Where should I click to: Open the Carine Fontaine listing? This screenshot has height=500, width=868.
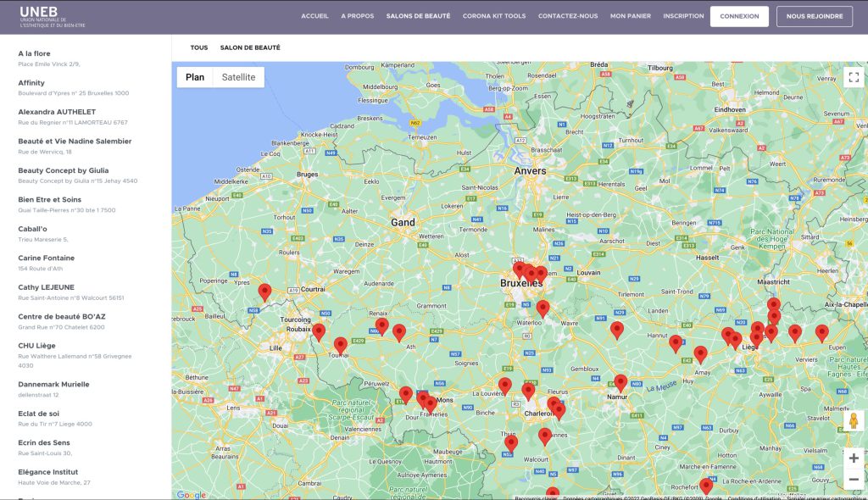click(47, 258)
